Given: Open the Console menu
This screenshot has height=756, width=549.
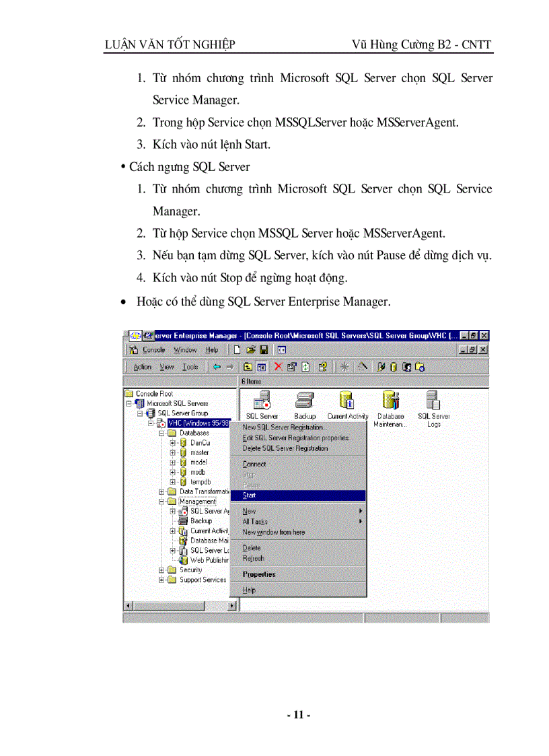Looking at the screenshot, I should click(x=153, y=349).
